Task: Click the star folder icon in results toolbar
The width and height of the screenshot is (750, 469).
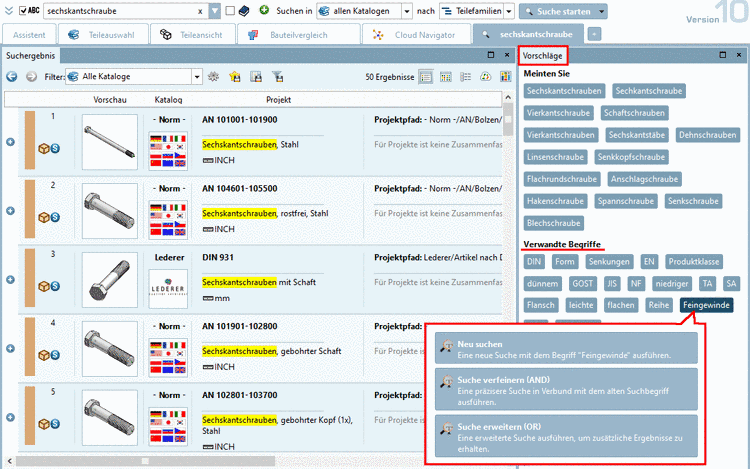Action: coord(235,76)
